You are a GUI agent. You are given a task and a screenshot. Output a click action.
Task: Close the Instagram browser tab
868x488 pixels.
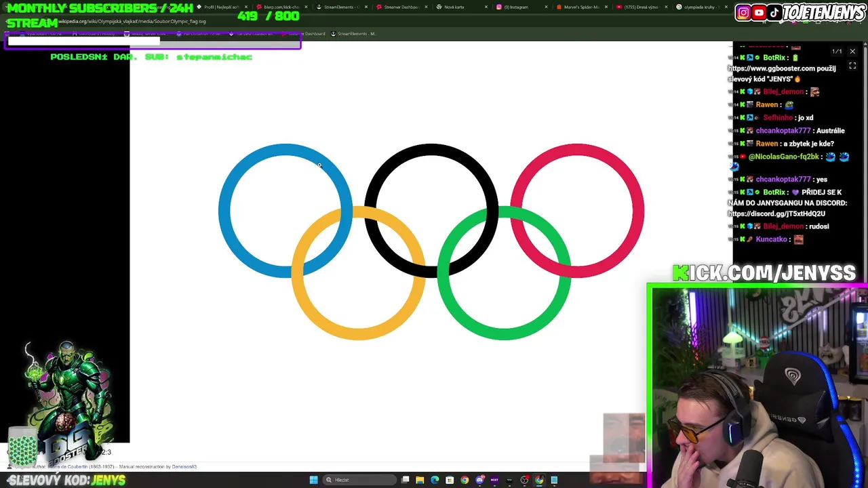[x=546, y=7]
